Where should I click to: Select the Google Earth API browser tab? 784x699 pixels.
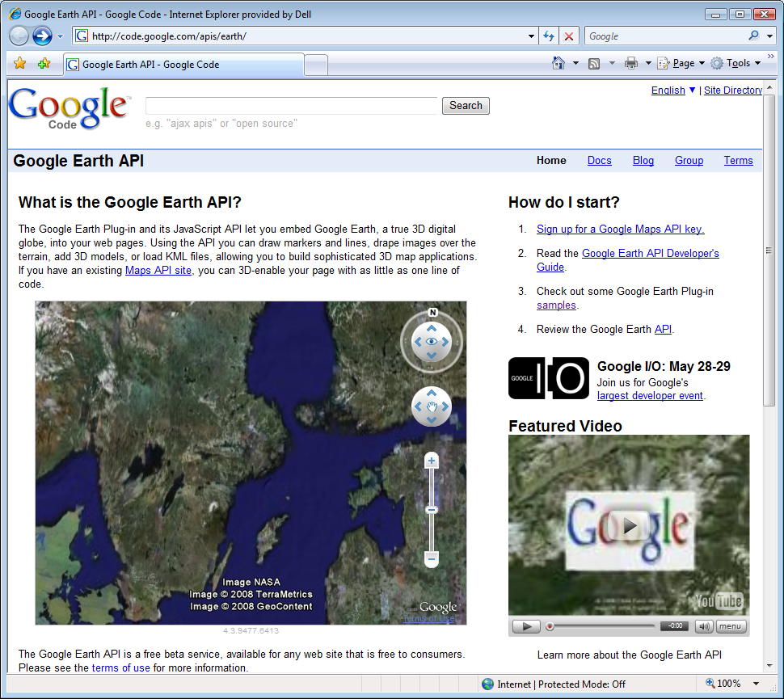184,65
